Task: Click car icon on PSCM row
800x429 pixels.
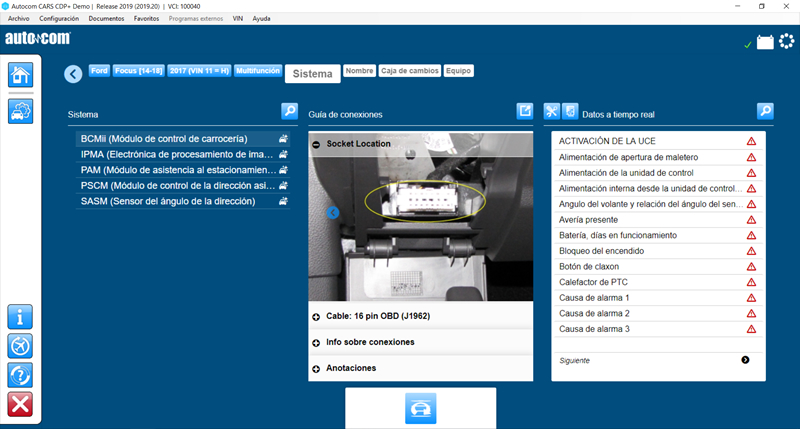Action: click(283, 186)
